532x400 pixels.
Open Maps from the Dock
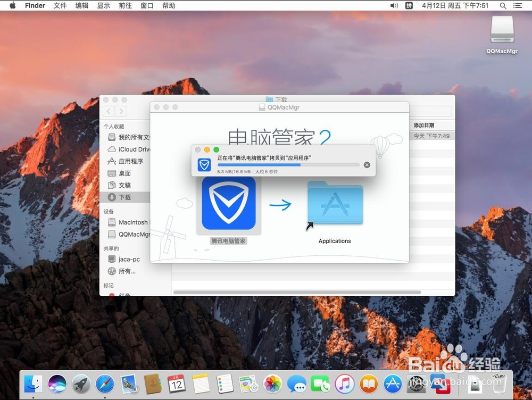click(248, 384)
